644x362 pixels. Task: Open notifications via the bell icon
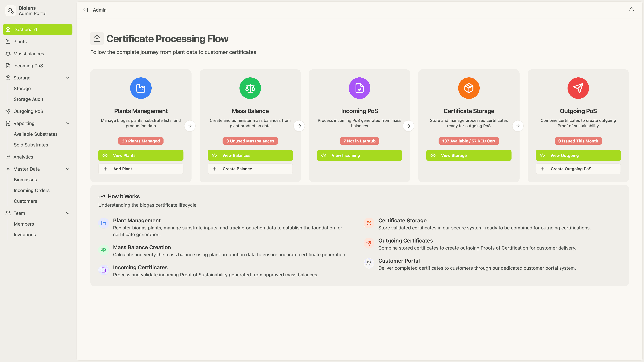631,10
